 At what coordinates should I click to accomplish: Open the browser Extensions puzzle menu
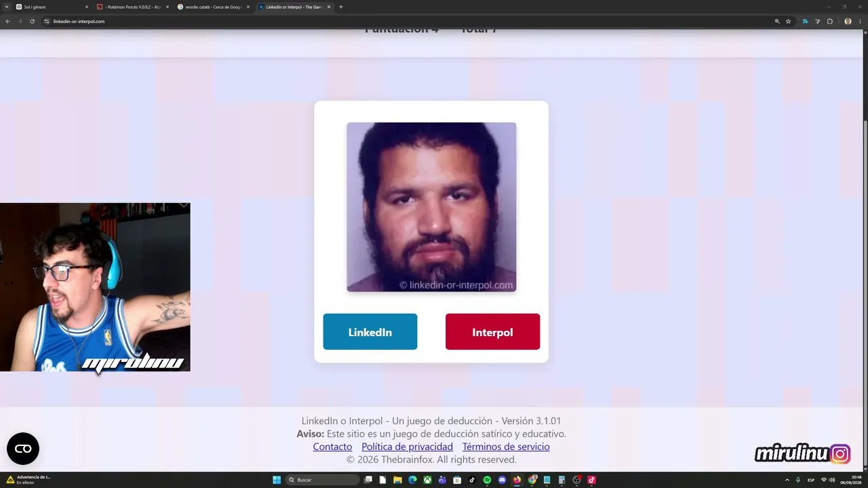[829, 21]
